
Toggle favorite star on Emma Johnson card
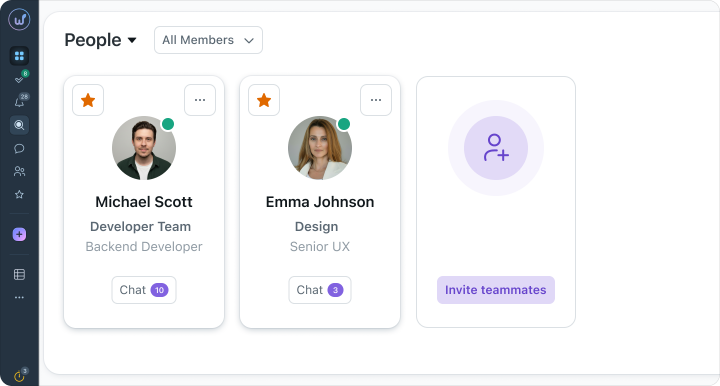264,100
